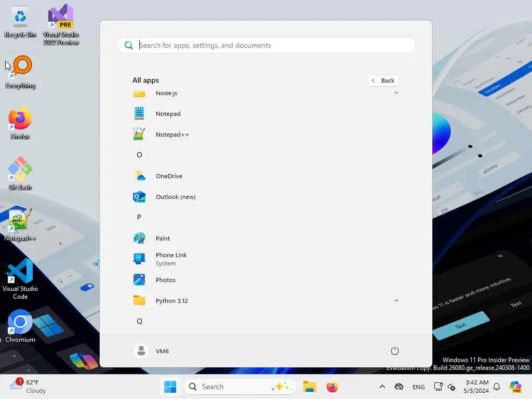
Task: Open the power options button
Action: (x=395, y=351)
